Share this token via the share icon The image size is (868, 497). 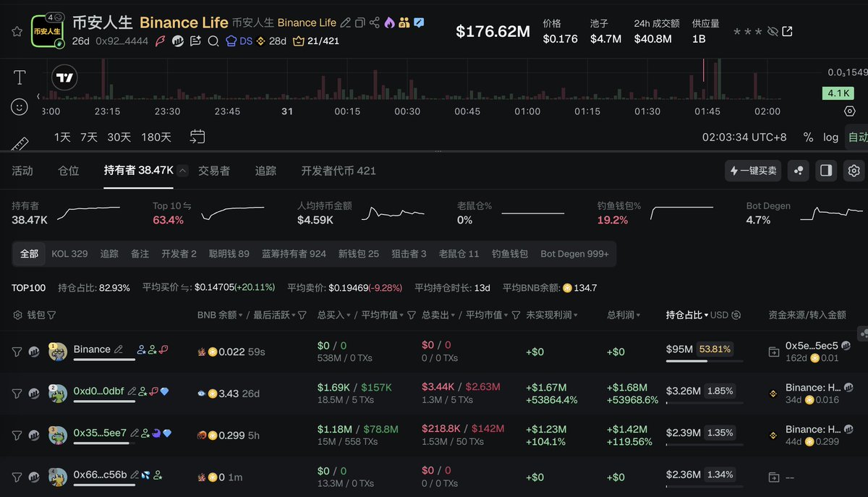pyautogui.click(x=375, y=23)
